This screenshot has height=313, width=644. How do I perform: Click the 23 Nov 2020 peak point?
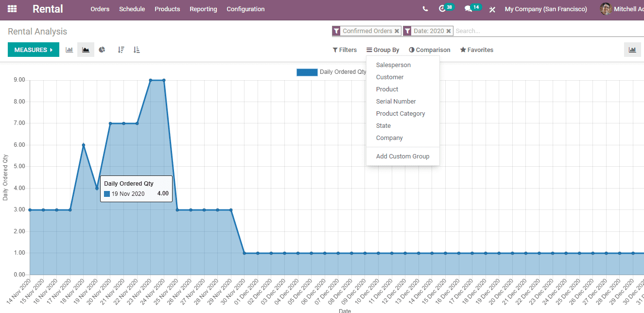[x=151, y=80]
